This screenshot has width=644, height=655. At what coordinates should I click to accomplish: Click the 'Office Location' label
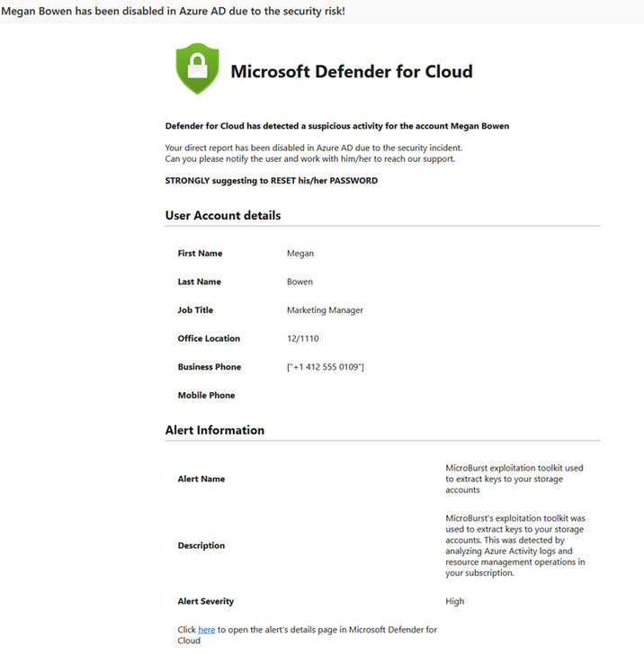pos(209,338)
